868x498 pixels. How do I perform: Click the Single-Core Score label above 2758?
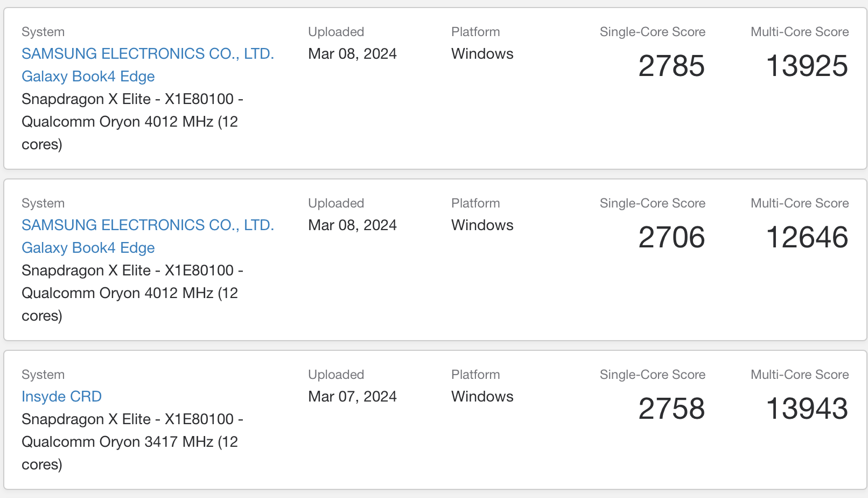pyautogui.click(x=652, y=375)
